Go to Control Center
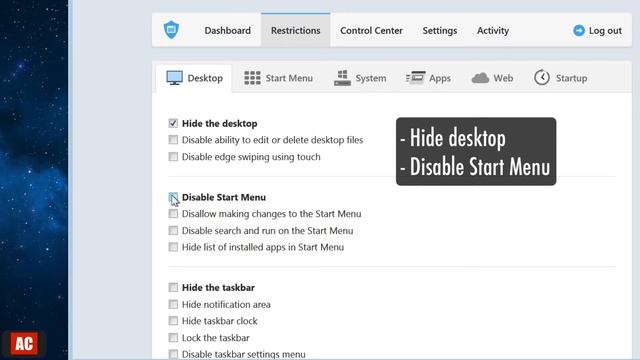The image size is (640, 360). (x=371, y=30)
